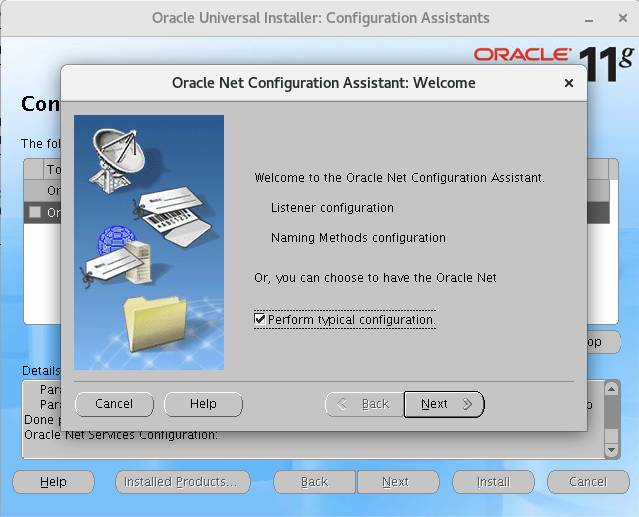639x517 pixels.
Task: Close the Oracle Net Configuration Assistant dialog
Action: tap(569, 83)
